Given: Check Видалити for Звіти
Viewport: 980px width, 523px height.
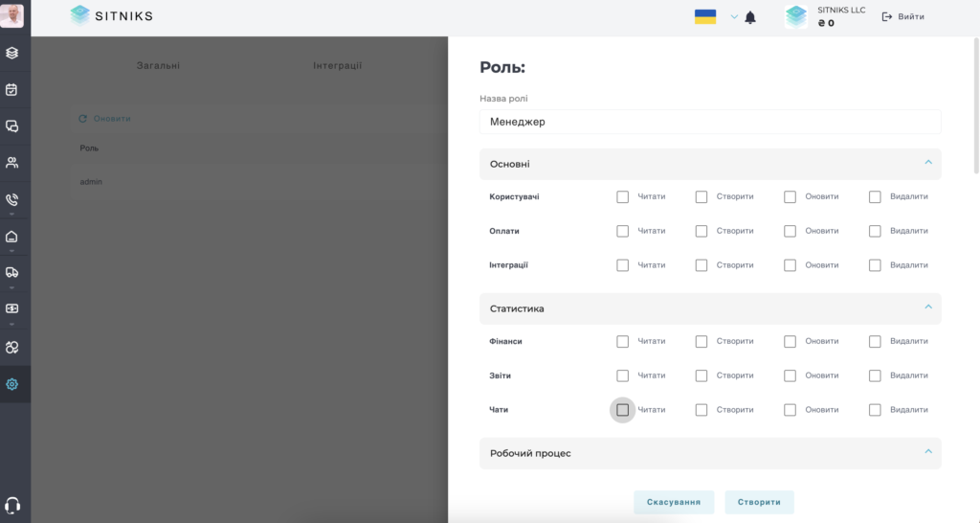Looking at the screenshot, I should [x=875, y=375].
